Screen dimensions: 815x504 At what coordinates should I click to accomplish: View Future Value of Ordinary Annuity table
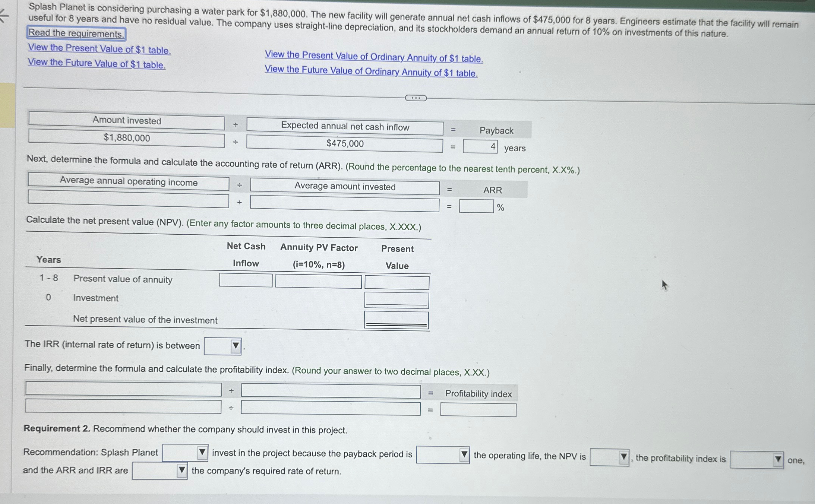(371, 72)
